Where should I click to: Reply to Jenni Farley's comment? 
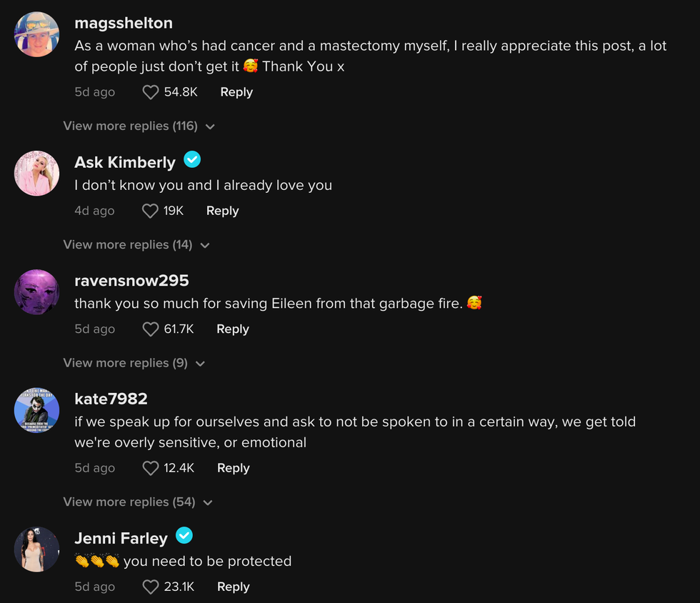233,587
